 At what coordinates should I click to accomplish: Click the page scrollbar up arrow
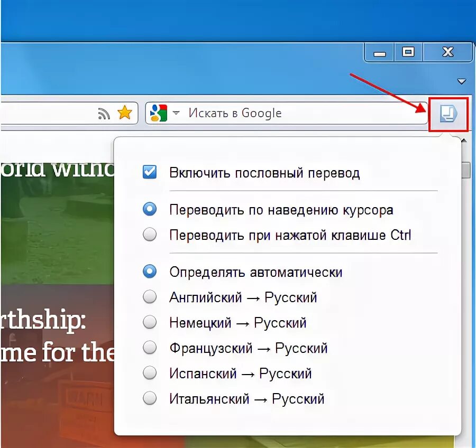pos(464,141)
